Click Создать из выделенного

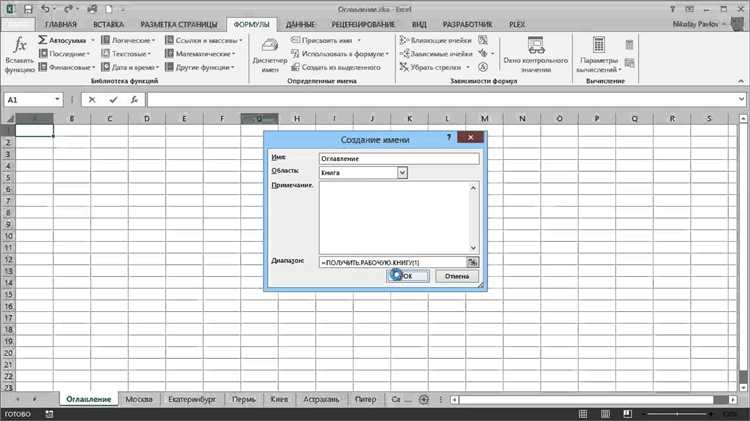pyautogui.click(x=336, y=67)
